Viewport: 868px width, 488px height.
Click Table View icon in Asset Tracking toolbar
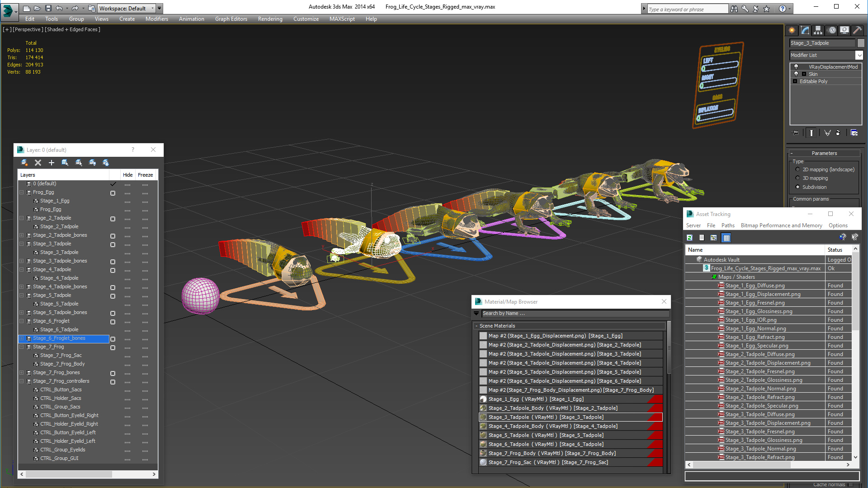pyautogui.click(x=726, y=238)
